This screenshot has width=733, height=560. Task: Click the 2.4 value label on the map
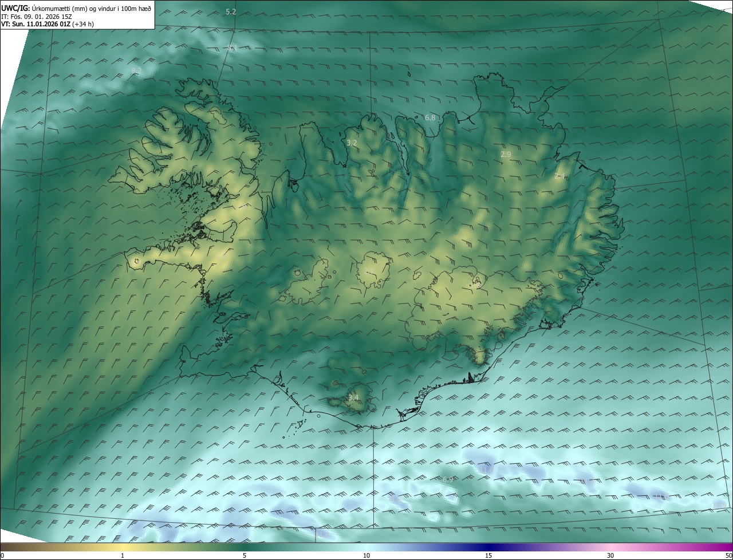tap(560, 176)
